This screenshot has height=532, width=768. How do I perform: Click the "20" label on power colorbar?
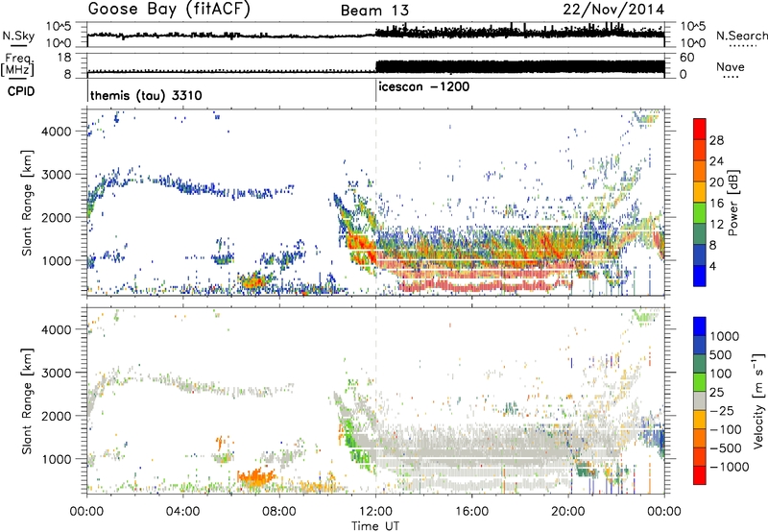pyautogui.click(x=716, y=182)
